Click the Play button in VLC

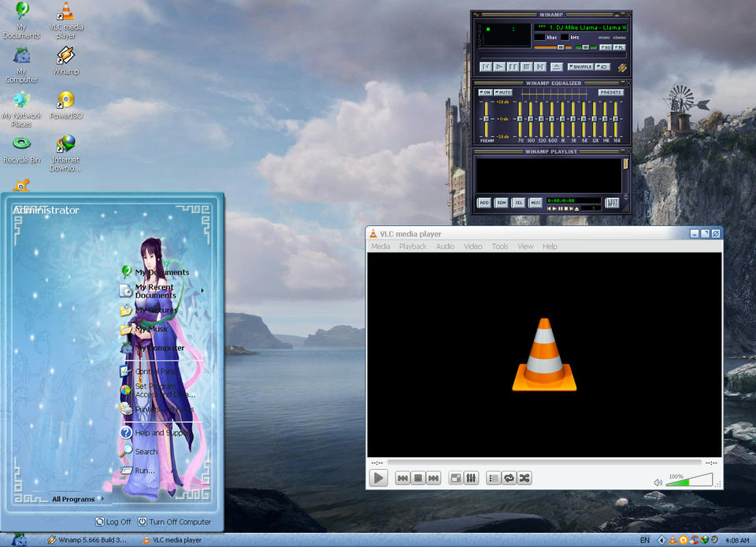pos(379,478)
